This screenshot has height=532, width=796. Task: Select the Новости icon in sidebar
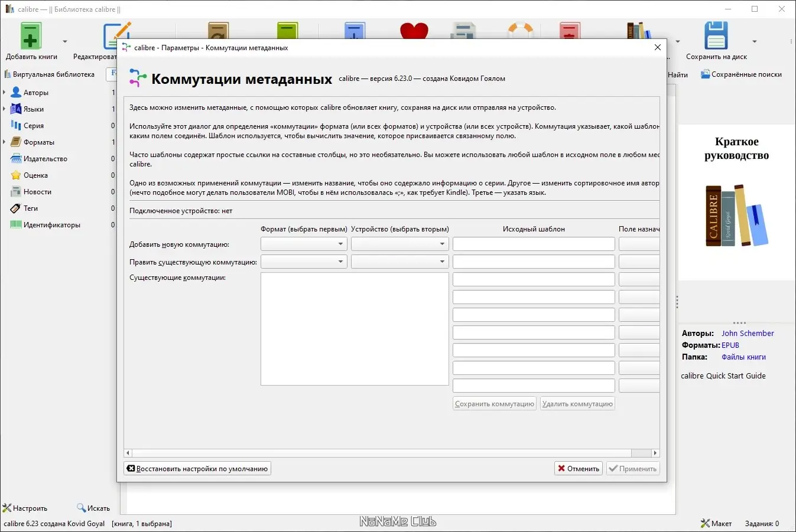pos(16,192)
